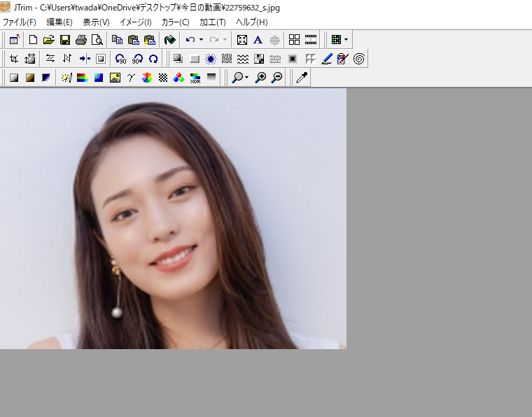532x417 pixels.
Task: Expand the undo history dropdown arrow
Action: (x=201, y=40)
